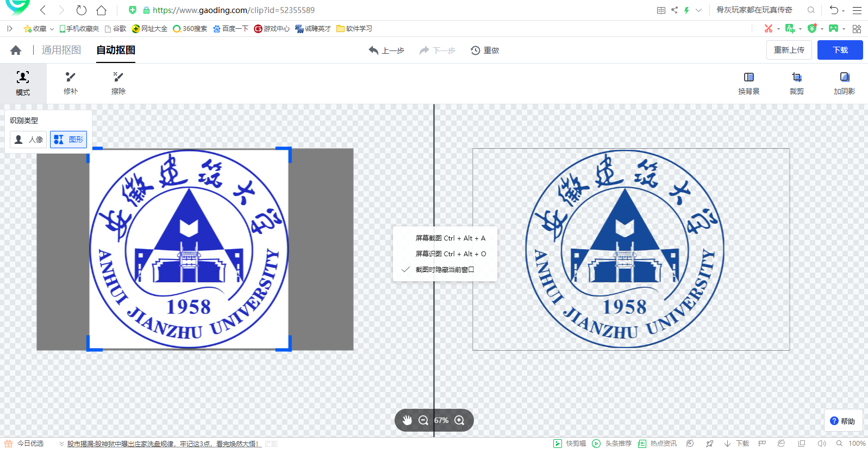Viewport: 868px width, 449px height.
Task: Open undo-close-tab dropdown arrow
Action: pyautogui.click(x=843, y=11)
